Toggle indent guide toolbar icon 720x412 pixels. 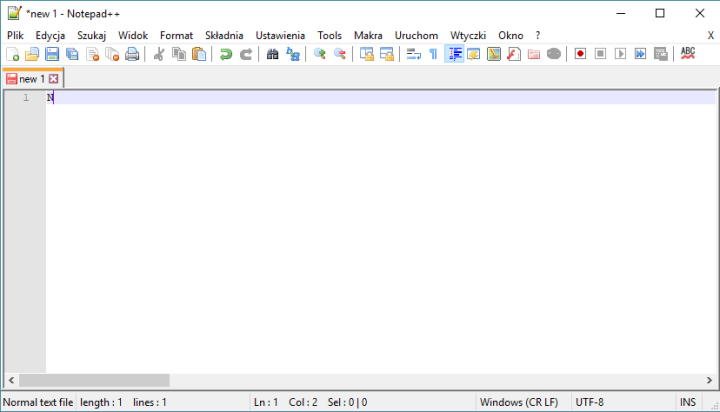(454, 54)
